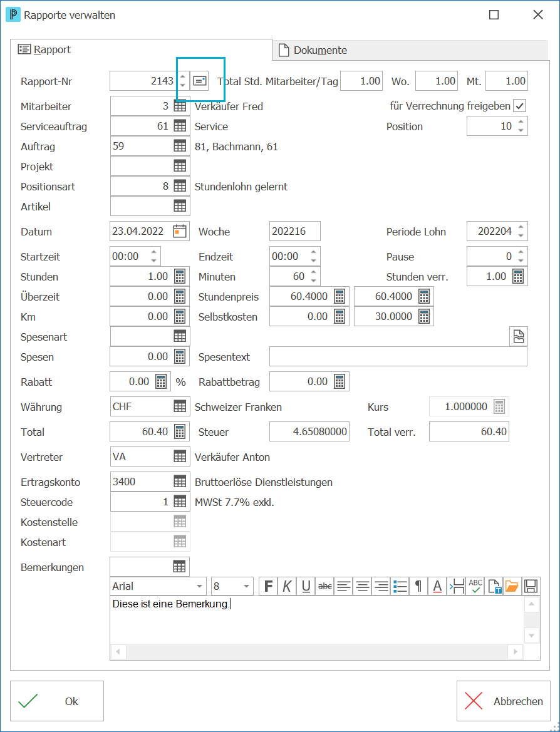Switch to the Dokumente tab
The width and height of the screenshot is (560, 732).
tap(409, 51)
